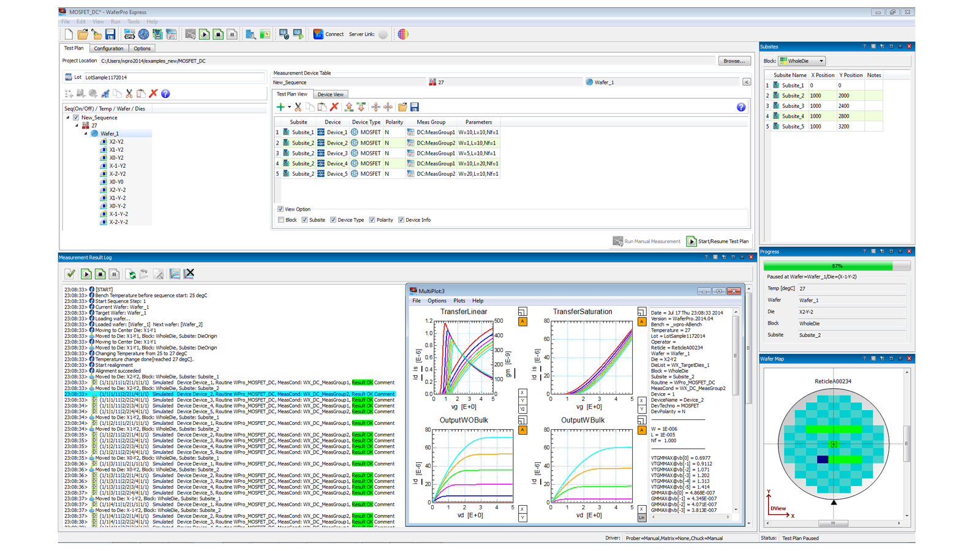Expand the add-device dropdown arrow in Test Plan View

tap(289, 107)
